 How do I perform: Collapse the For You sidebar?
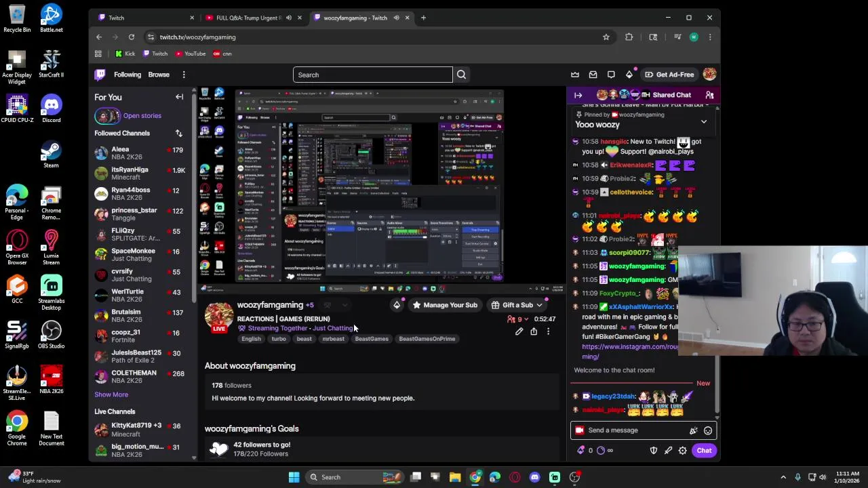click(x=179, y=97)
